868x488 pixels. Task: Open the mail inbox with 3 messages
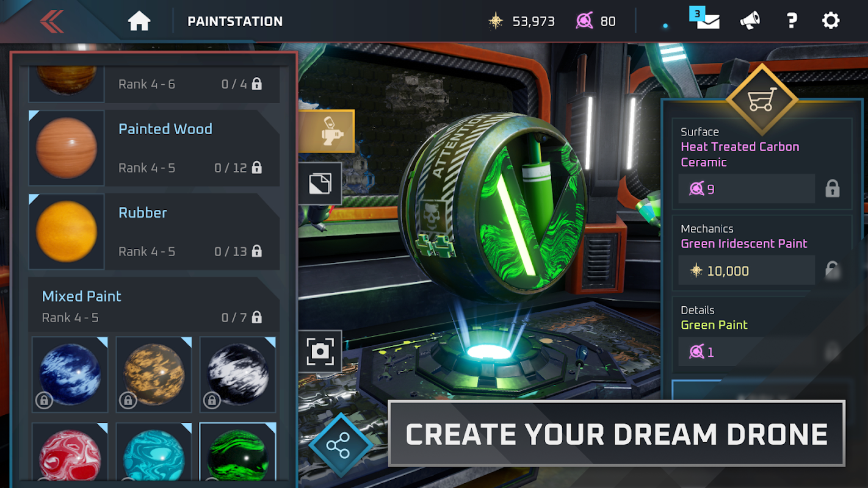pos(707,20)
